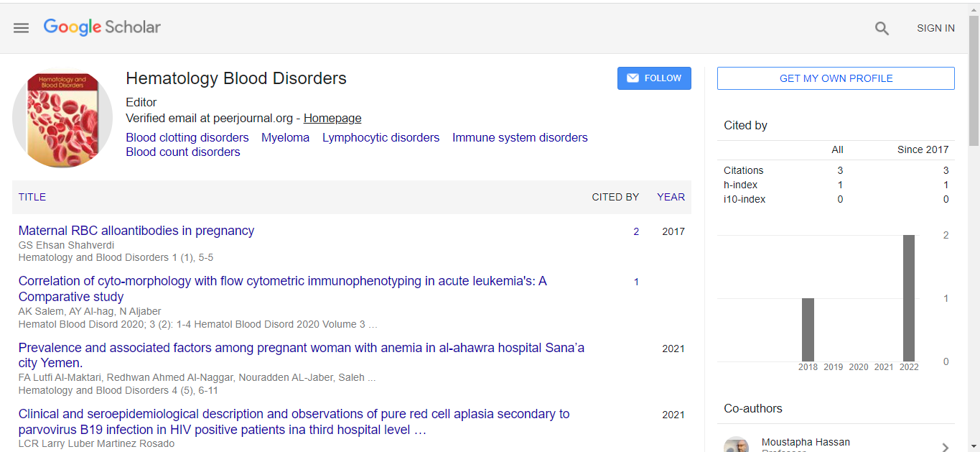Viewport: 980px width, 452px height.
Task: Click Sign In link
Action: [935, 29]
